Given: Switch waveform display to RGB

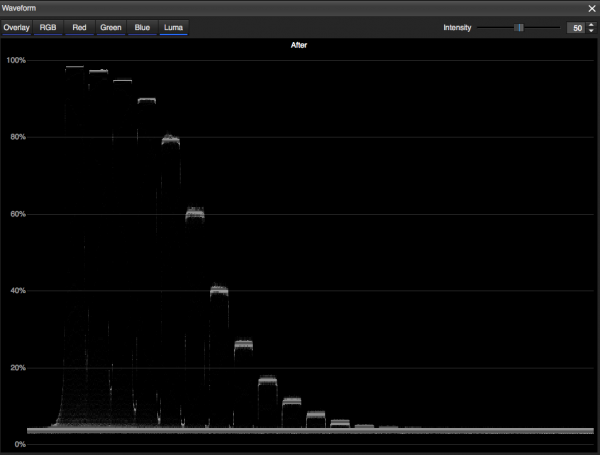Looking at the screenshot, I should (48, 27).
